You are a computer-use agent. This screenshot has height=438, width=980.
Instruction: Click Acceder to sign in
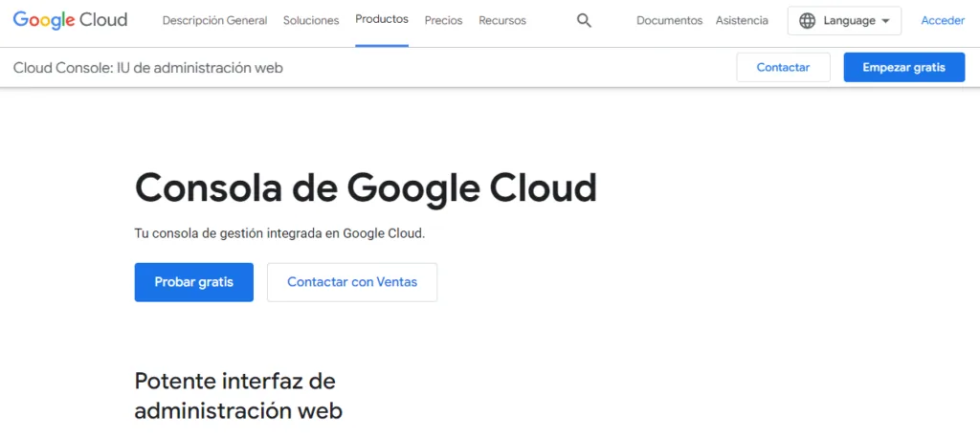943,21
